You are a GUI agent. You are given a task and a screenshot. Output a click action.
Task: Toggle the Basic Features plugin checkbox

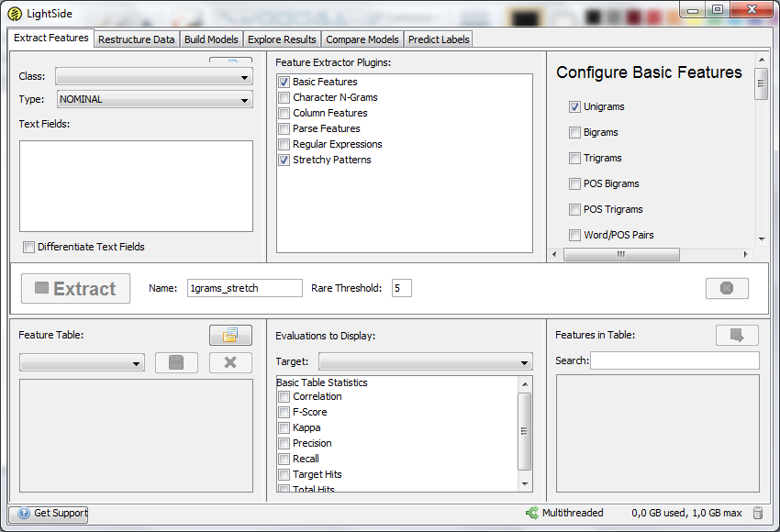pyautogui.click(x=284, y=82)
